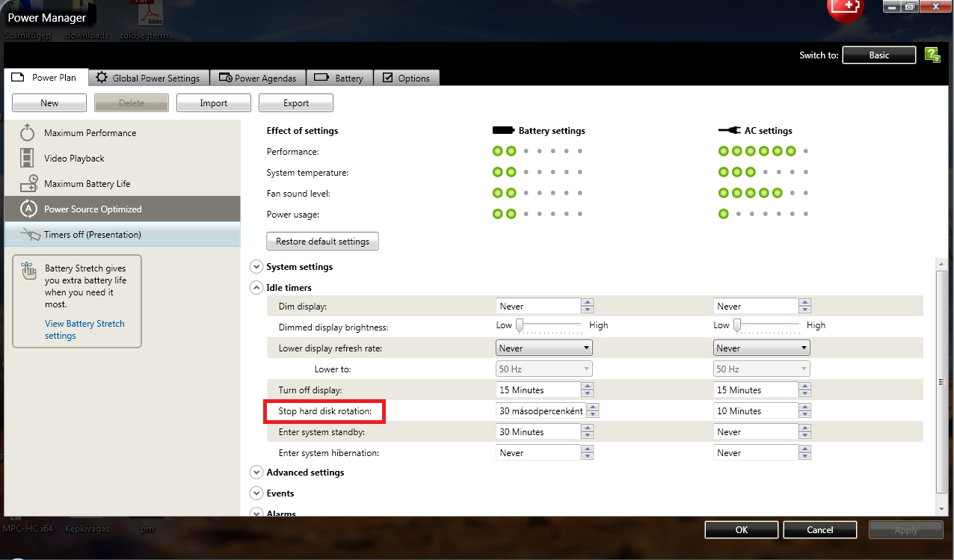This screenshot has width=954, height=560.
Task: Increase battery Dim display timer value
Action: click(588, 303)
